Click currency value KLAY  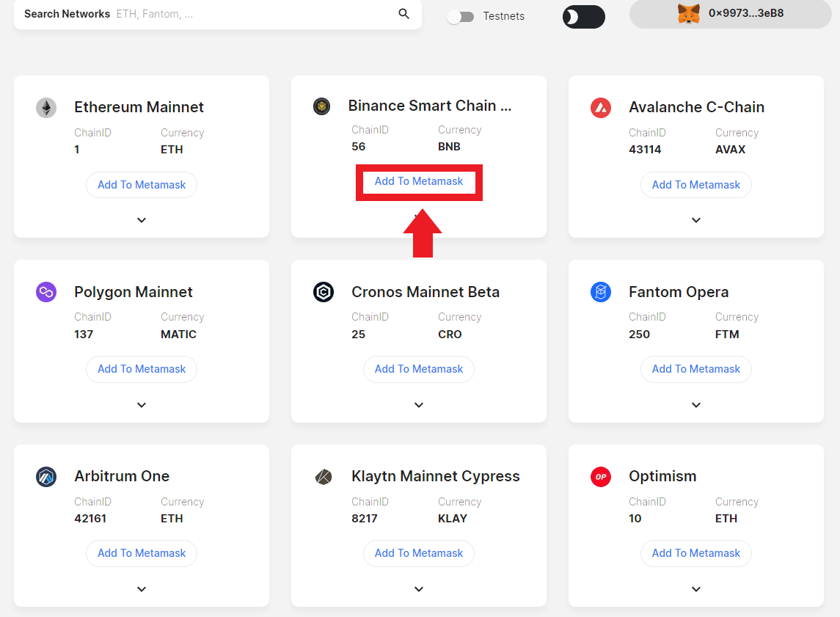click(x=453, y=519)
